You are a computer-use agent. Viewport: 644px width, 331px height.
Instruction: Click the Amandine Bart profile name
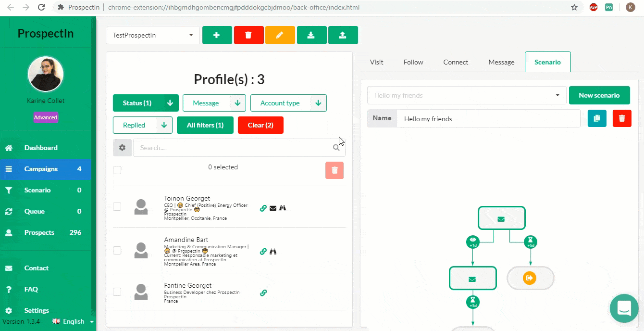click(x=186, y=240)
